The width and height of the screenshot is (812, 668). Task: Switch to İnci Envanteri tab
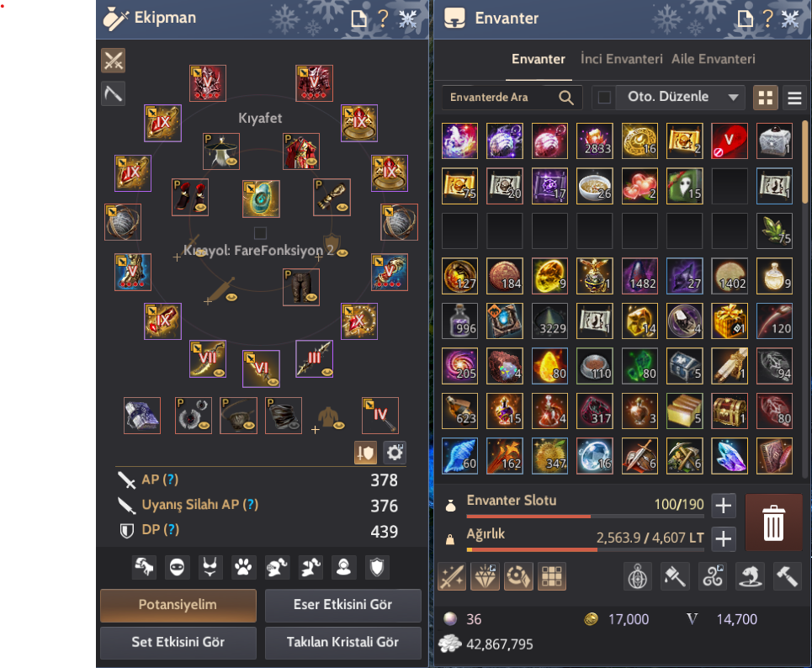622,59
